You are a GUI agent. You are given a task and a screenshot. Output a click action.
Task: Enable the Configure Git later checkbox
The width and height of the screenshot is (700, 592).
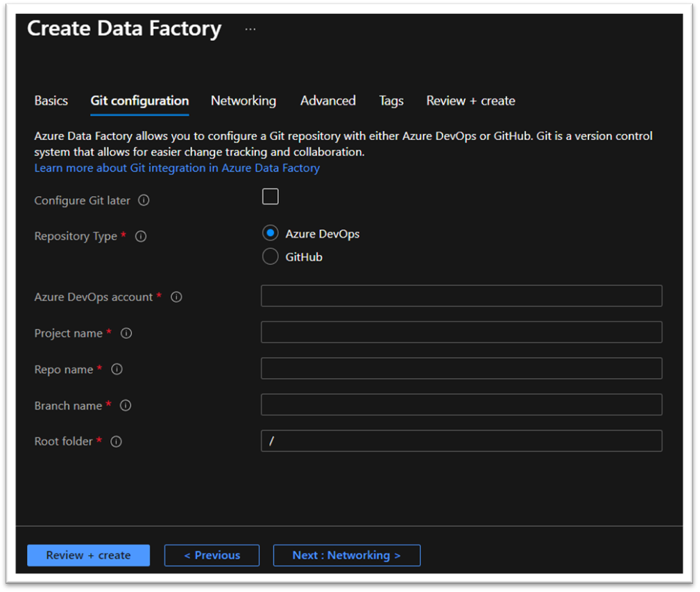pos(270,196)
